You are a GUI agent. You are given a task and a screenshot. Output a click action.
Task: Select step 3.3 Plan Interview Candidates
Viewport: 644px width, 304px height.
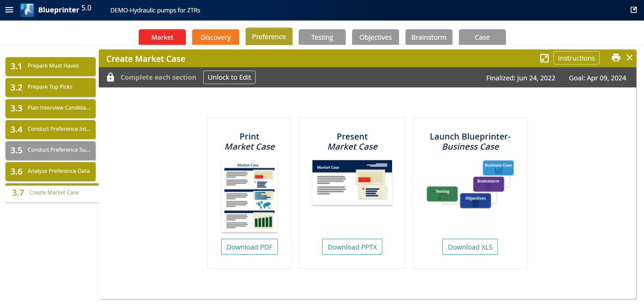point(50,108)
